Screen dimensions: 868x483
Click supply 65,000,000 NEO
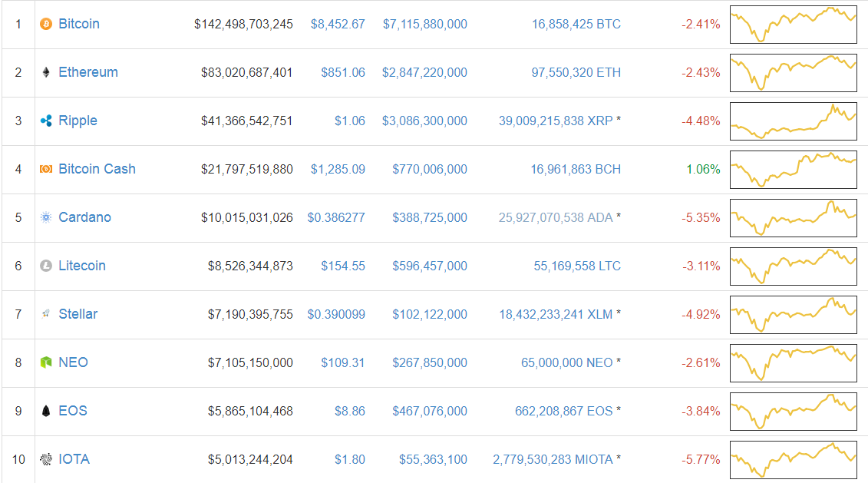point(567,362)
